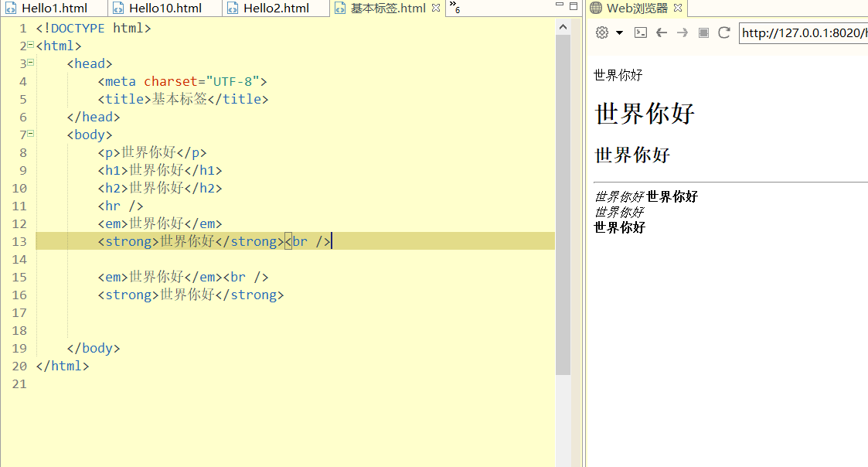The image size is (868, 467).
Task: Click the large h1 heading in browser preview
Action: click(645, 114)
